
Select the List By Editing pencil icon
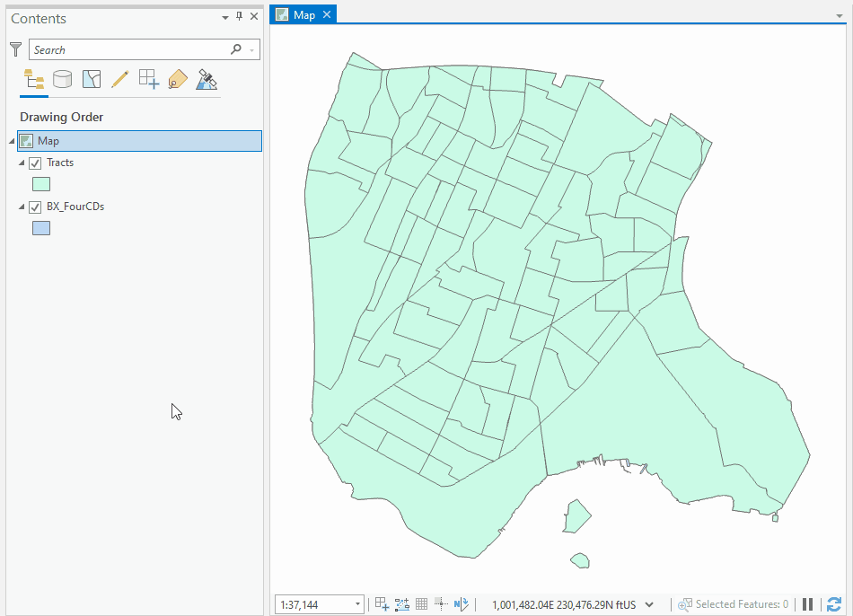coord(119,79)
